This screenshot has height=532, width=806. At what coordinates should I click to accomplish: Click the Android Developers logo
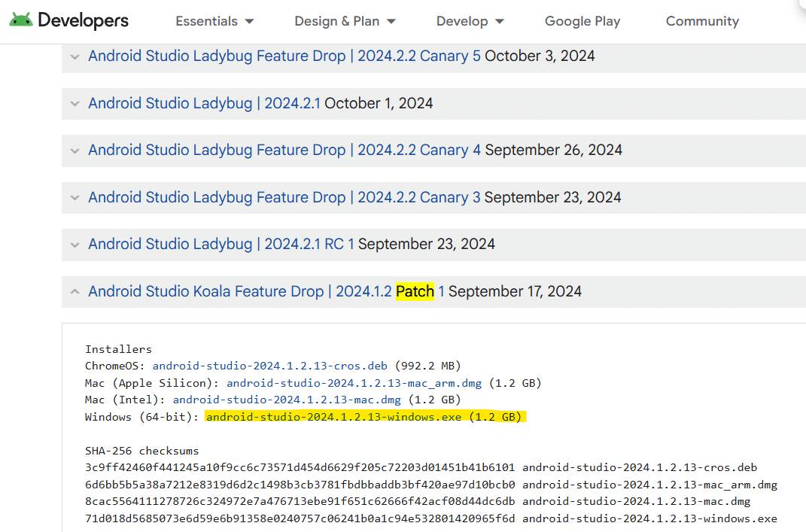click(x=69, y=20)
